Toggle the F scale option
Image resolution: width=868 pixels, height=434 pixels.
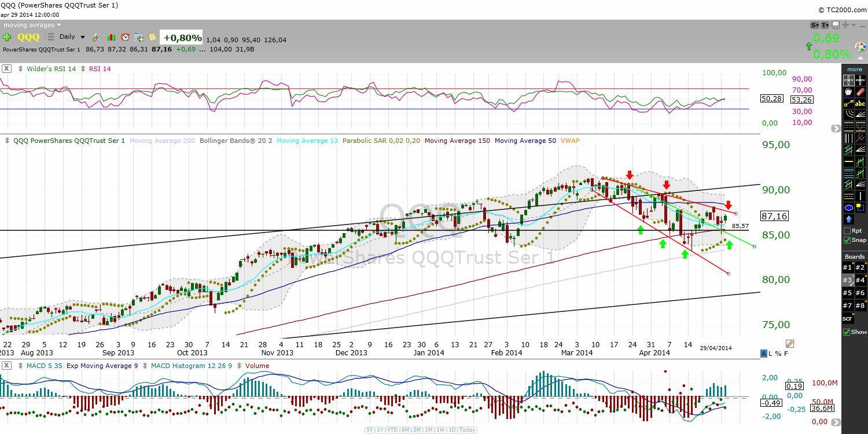coord(786,354)
